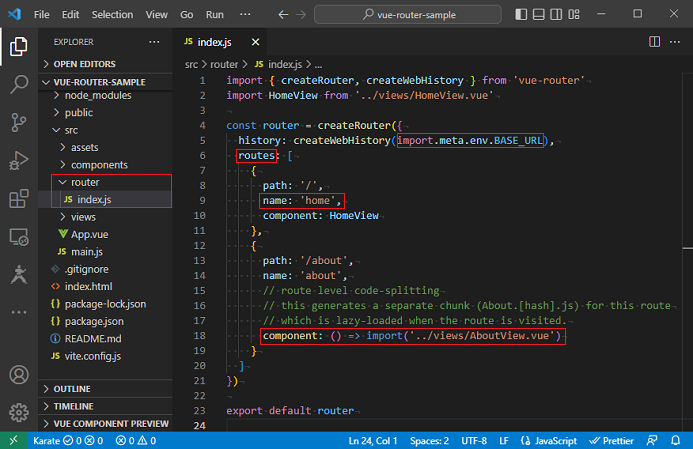Expand the OUTLINE section

(x=105, y=389)
